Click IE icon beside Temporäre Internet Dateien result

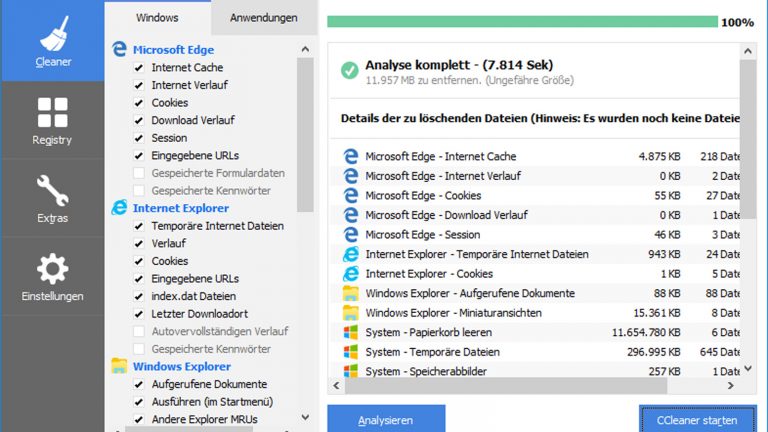351,254
